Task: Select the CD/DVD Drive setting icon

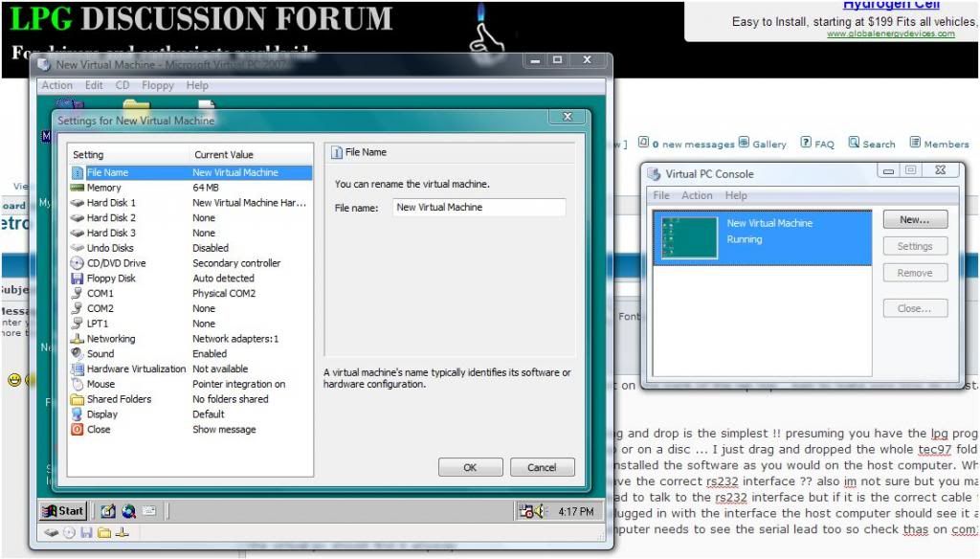Action: [x=78, y=263]
